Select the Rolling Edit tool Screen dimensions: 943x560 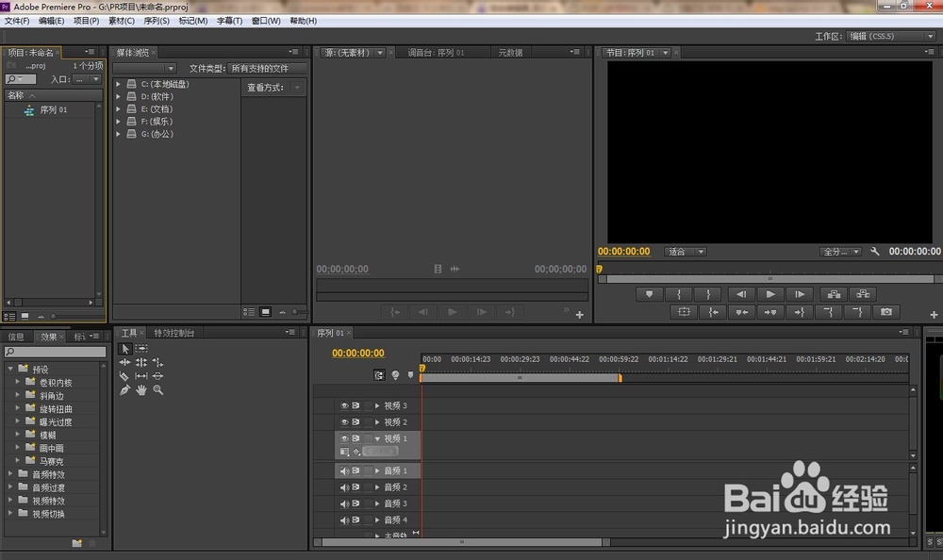(x=141, y=362)
